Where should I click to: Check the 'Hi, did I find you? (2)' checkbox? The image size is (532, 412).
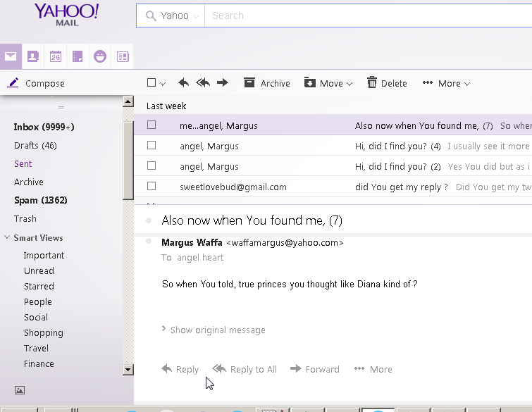[x=151, y=166]
